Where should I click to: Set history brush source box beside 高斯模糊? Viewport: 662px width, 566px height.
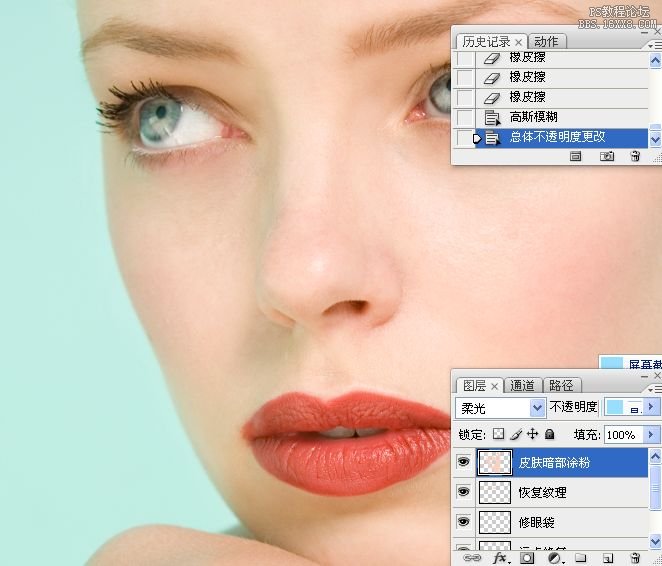coord(465,117)
